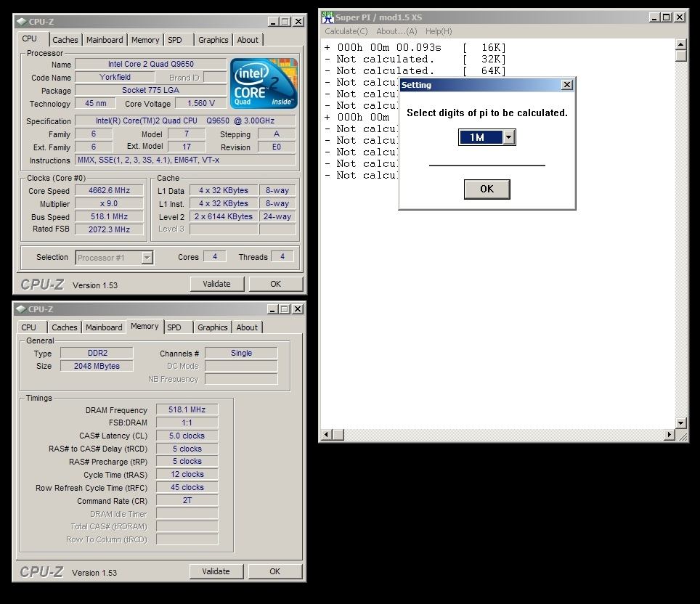The image size is (700, 604).
Task: Click the Super PI title bar icon
Action: pos(327,17)
